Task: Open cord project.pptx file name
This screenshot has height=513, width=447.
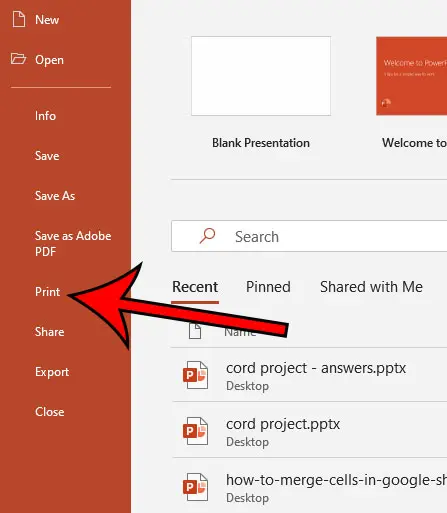Action: point(283,424)
